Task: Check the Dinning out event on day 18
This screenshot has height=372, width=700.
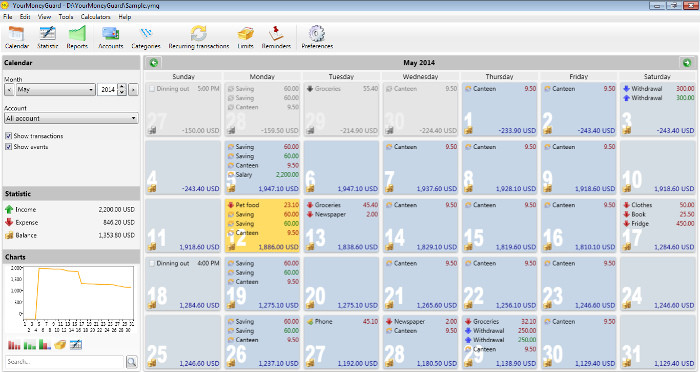Action: pos(152,263)
